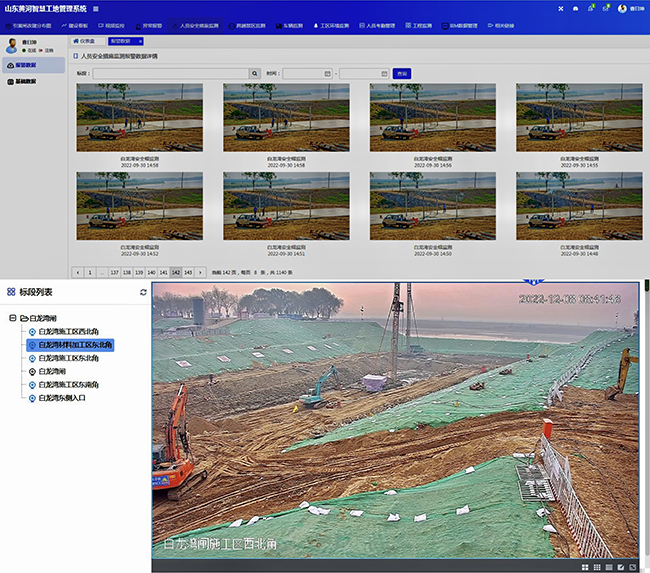650x573 pixels.
Task: Jump to page 143 in pagination
Action: (x=188, y=272)
